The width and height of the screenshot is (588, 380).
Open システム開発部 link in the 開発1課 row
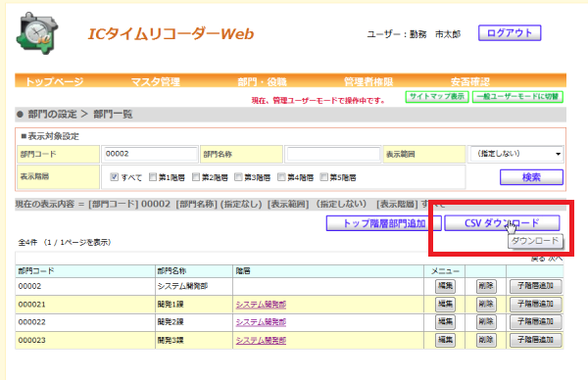[x=261, y=305]
